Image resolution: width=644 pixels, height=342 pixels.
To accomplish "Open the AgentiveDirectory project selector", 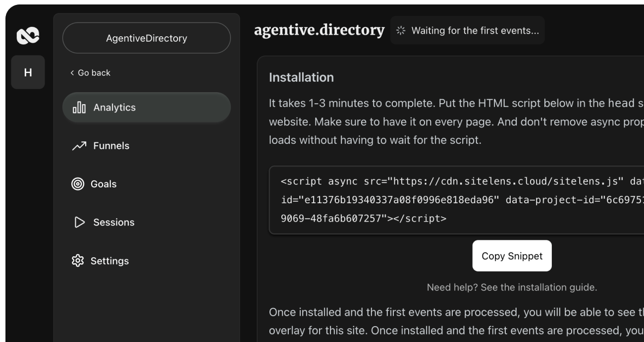I will click(x=147, y=38).
